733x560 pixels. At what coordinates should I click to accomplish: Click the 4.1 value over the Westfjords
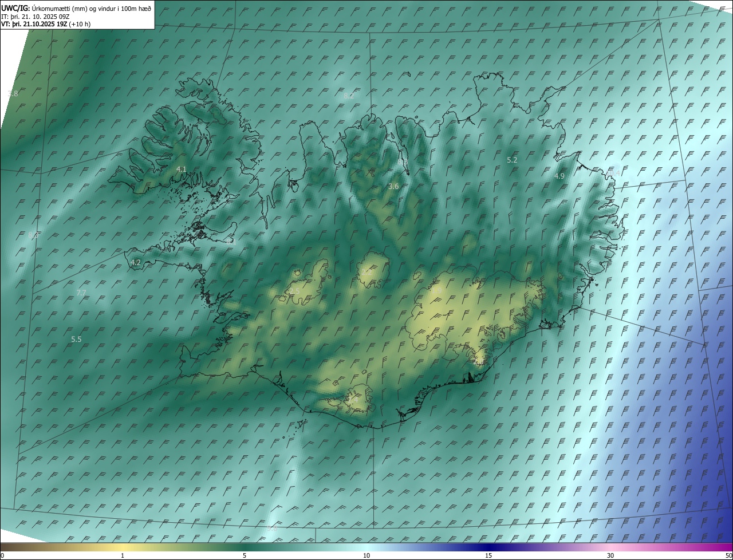tap(182, 169)
